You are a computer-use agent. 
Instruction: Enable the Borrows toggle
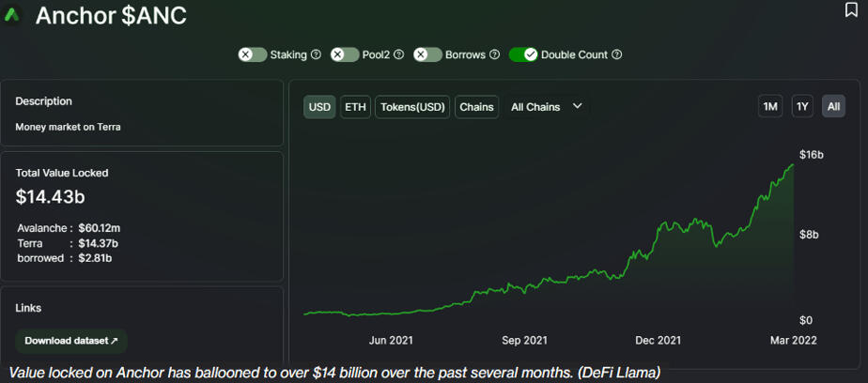pyautogui.click(x=428, y=54)
